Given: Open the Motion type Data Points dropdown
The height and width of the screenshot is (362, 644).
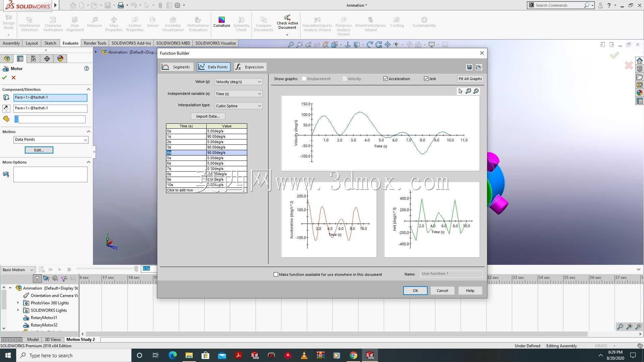Looking at the screenshot, I should (51, 140).
